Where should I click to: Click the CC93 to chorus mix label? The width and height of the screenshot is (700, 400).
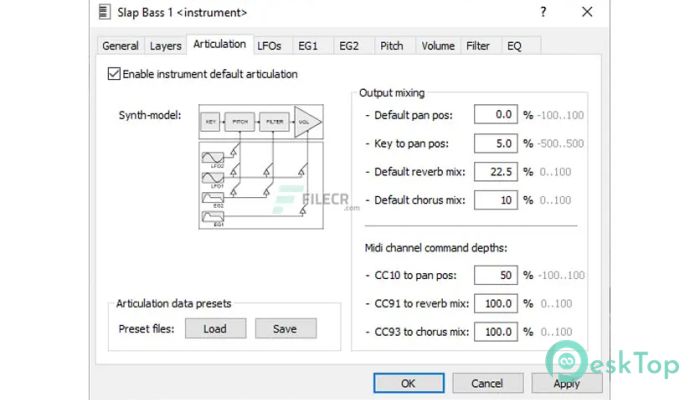coord(422,332)
